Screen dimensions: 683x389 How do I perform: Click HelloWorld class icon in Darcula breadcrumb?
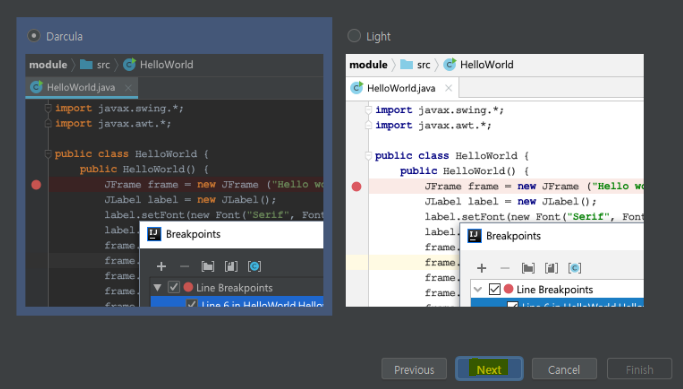pyautogui.click(x=129, y=64)
